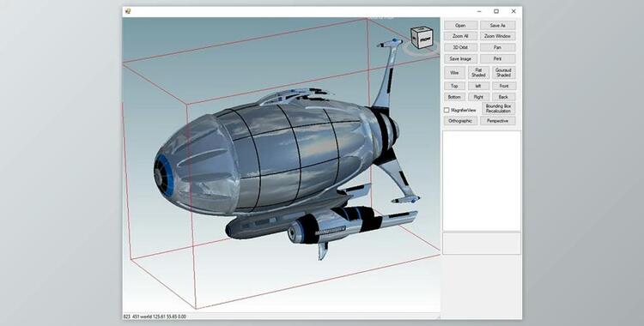Set view to Left
Screen dimensions: 644x326
pyautogui.click(x=478, y=86)
